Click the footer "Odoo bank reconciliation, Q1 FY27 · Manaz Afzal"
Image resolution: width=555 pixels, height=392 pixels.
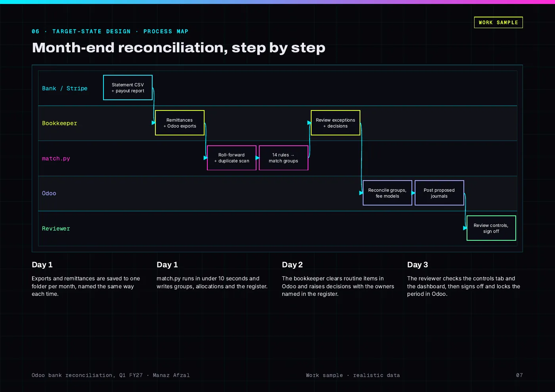coord(111,375)
